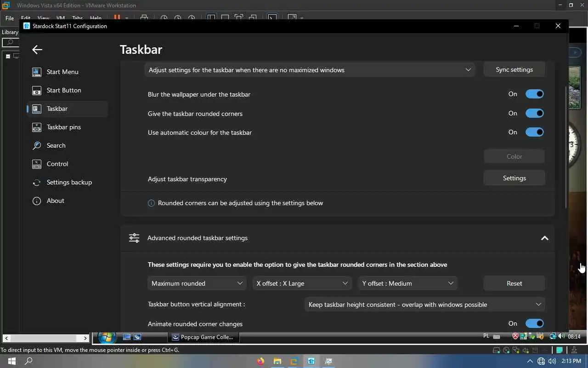Click the host volume tray icon
Viewport: 588px width, 368px height.
tap(552, 361)
